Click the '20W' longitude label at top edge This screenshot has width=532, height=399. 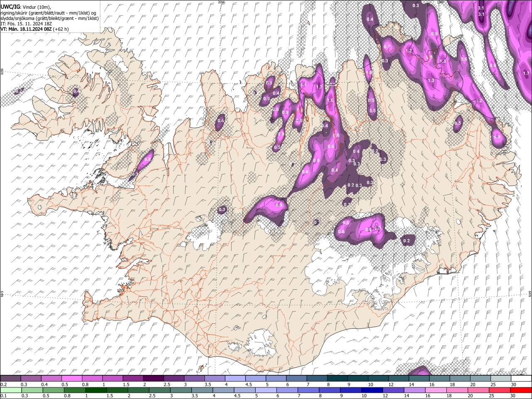221,2
